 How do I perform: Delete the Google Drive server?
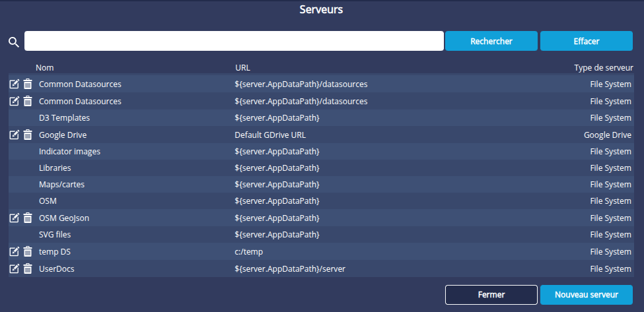pos(28,135)
